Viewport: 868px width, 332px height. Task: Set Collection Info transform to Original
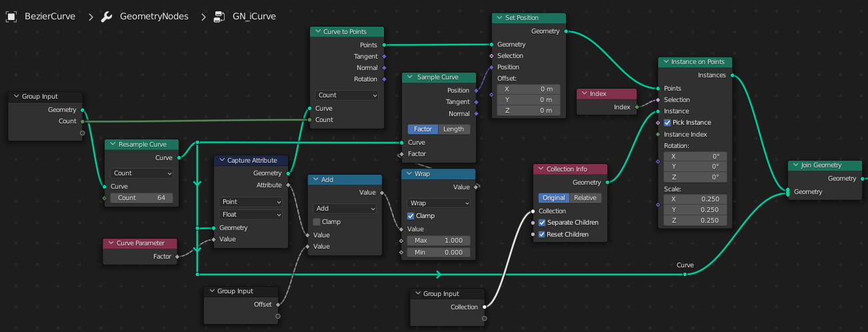[x=554, y=198]
